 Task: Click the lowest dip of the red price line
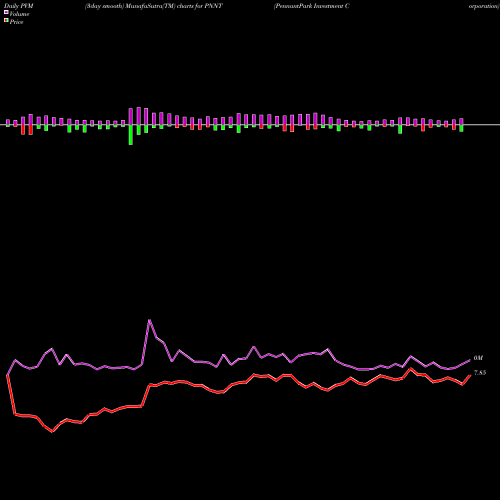click(x=52, y=432)
